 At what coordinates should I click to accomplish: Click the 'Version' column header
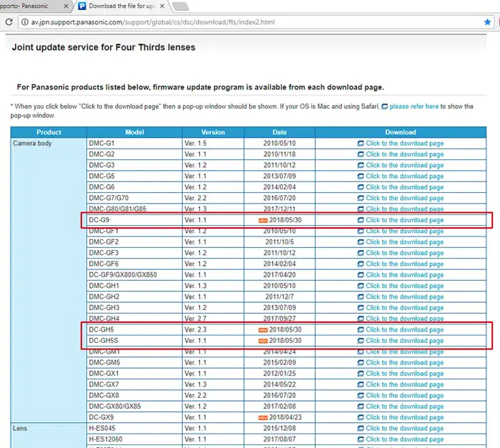tap(213, 132)
